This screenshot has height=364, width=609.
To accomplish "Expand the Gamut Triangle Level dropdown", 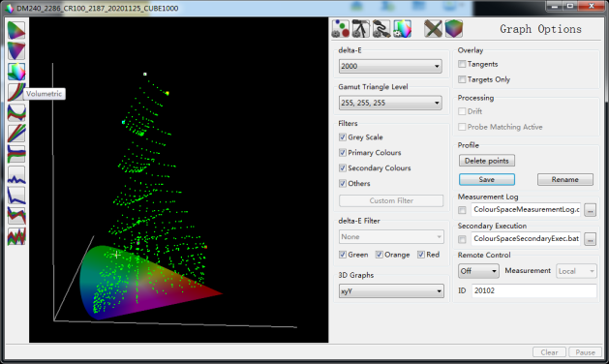I will (x=390, y=103).
